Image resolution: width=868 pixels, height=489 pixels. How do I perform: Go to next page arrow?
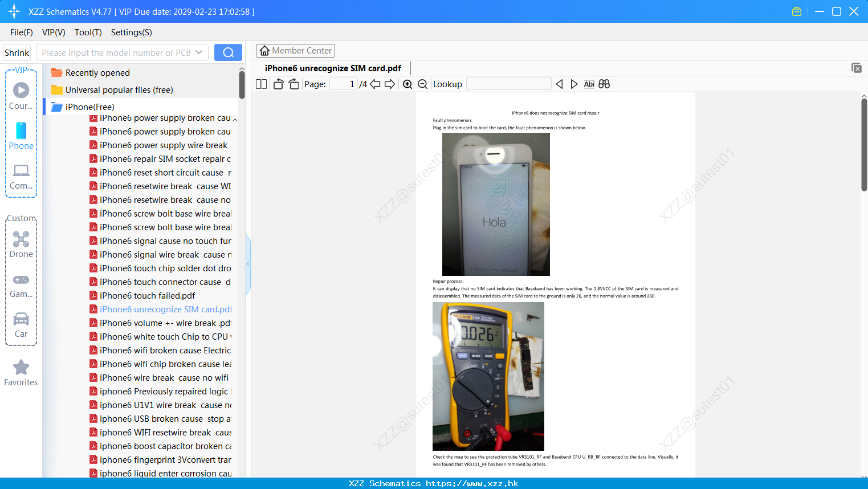[x=390, y=84]
